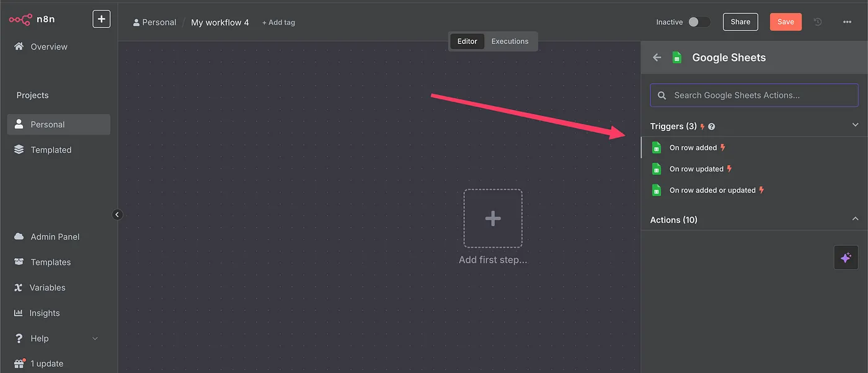Select the On row updated trigger
The height and width of the screenshot is (373, 868).
pos(754,169)
